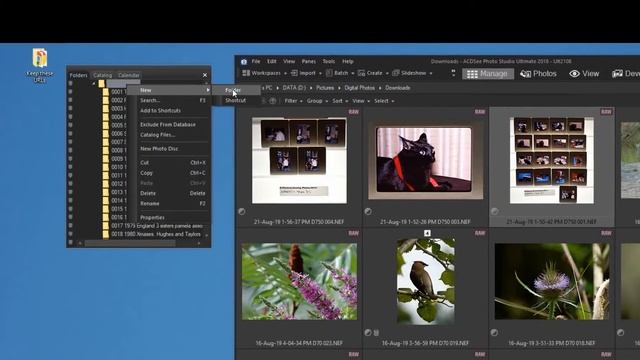Open the Help menu
This screenshot has width=640, height=360.
click(348, 61)
